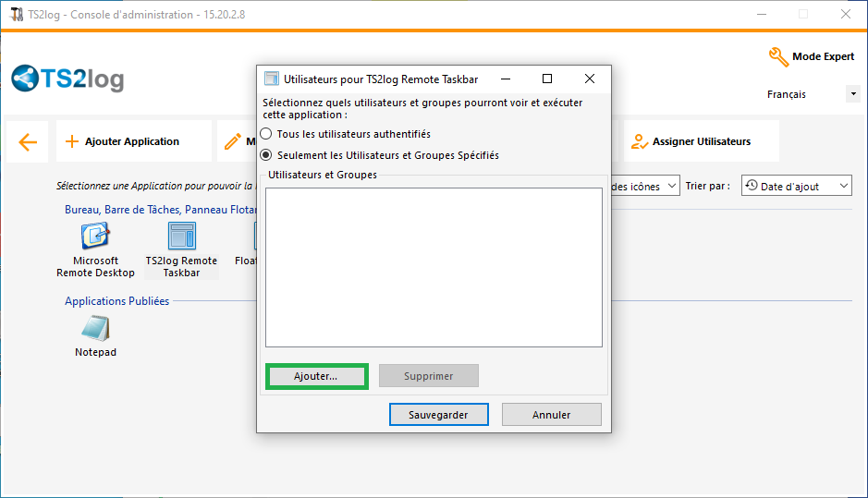
Task: Close the TS2log administration console window
Action: (x=845, y=15)
